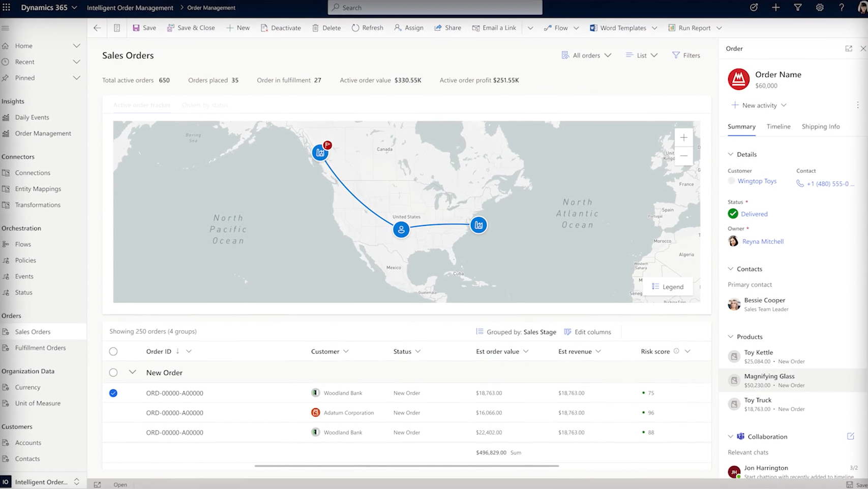Zoom in on the map

[x=683, y=137]
